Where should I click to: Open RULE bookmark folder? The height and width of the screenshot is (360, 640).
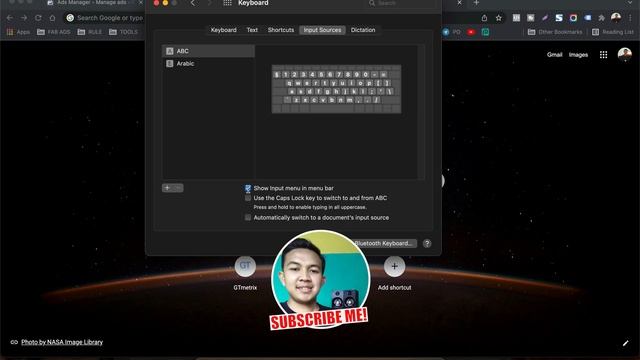point(89,32)
